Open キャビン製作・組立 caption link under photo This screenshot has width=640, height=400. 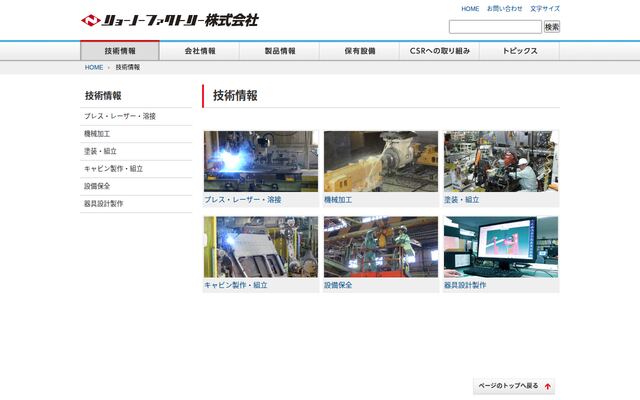[236, 285]
